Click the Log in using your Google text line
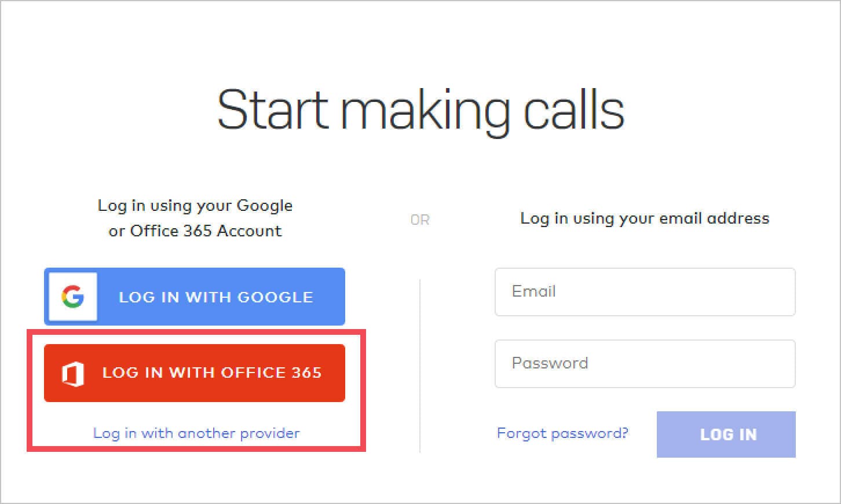The height and width of the screenshot is (504, 841). tap(195, 206)
